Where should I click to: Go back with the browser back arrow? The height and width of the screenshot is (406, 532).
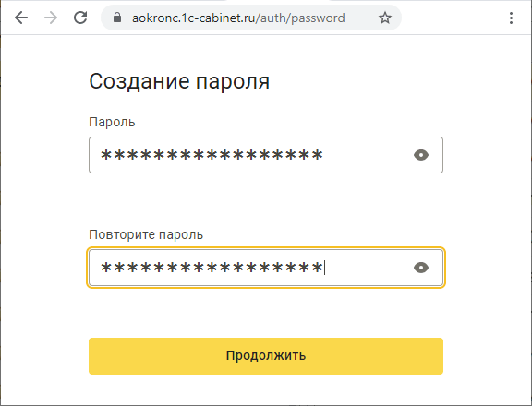click(x=21, y=18)
